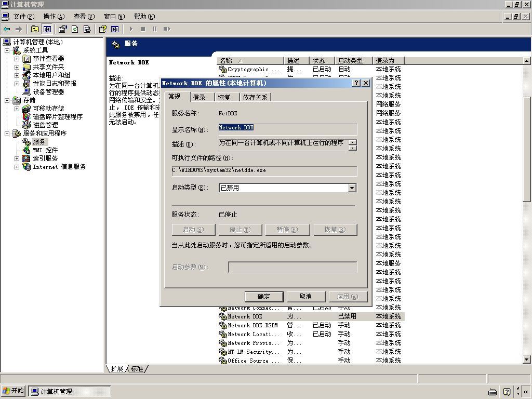Click the 磁盘管理 icon in tree
532x399 pixels.
click(27, 125)
